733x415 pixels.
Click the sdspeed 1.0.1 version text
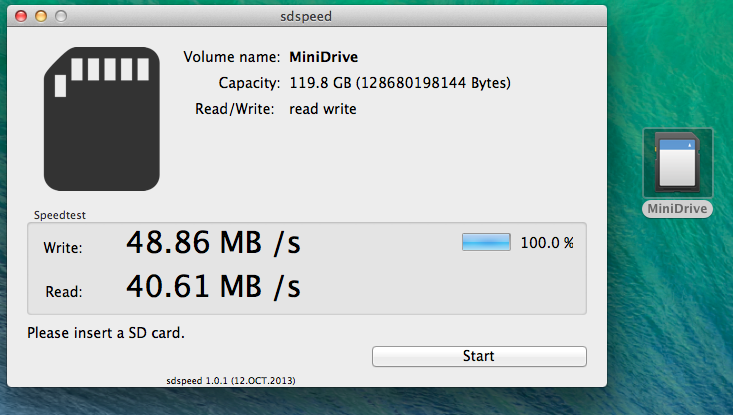(231, 380)
